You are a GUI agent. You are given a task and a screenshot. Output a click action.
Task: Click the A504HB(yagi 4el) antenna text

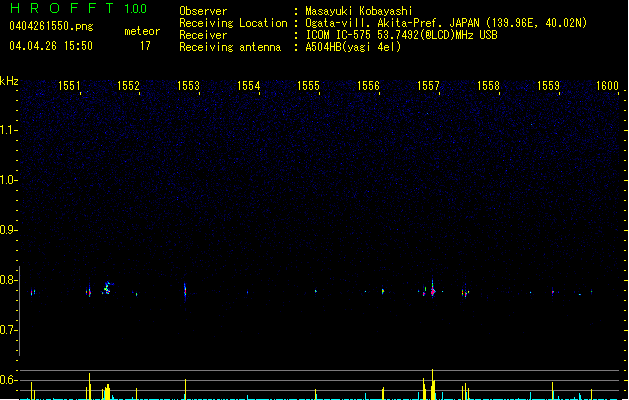coord(353,47)
